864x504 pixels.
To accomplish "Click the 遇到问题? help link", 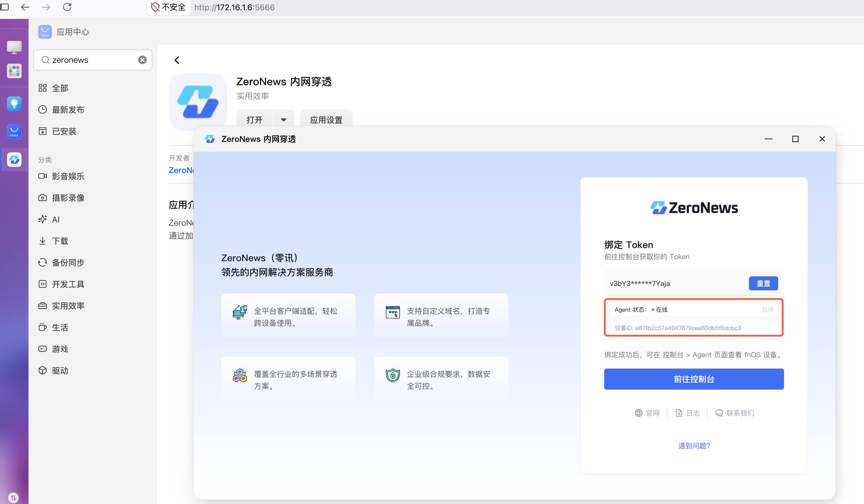I will pyautogui.click(x=694, y=446).
